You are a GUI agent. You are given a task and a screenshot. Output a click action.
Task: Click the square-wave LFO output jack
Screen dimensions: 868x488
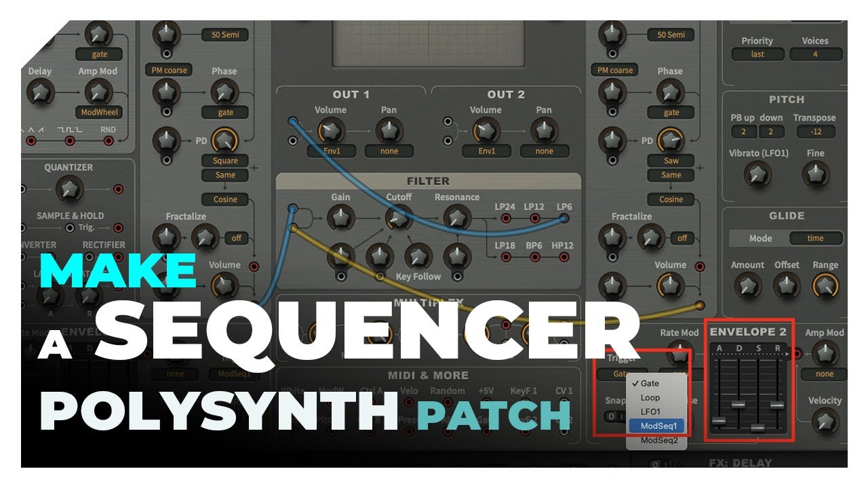[70, 141]
